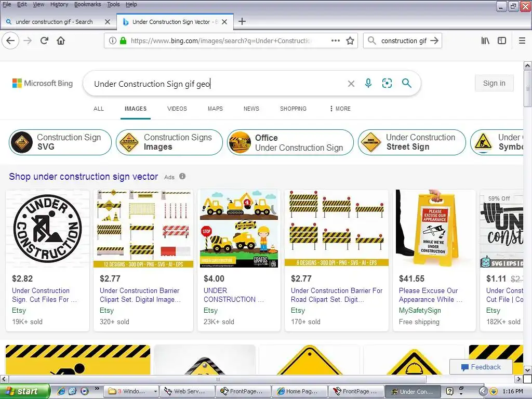The width and height of the screenshot is (532, 399).
Task: Click the vertical scrollbar down arrow
Action: (x=527, y=370)
